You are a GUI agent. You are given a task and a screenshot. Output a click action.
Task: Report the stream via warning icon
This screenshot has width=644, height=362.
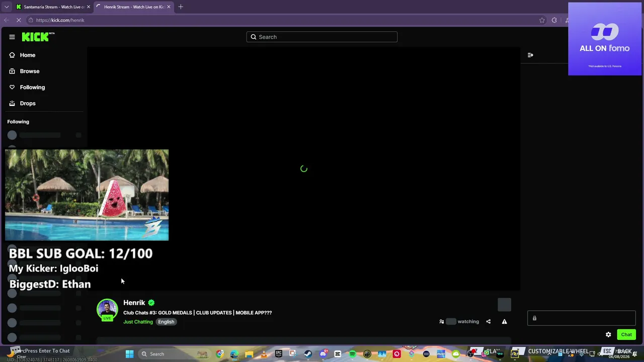504,321
